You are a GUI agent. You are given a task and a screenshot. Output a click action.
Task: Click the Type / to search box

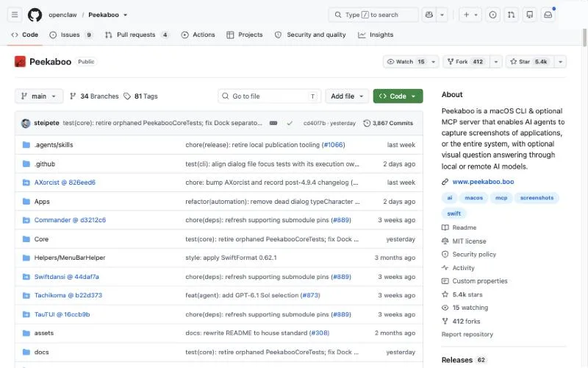tap(373, 15)
